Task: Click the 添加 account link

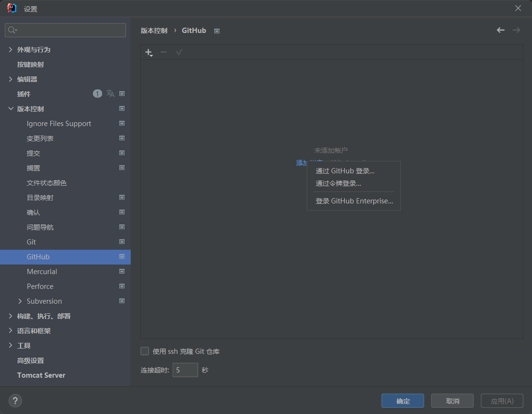Action: 301,163
